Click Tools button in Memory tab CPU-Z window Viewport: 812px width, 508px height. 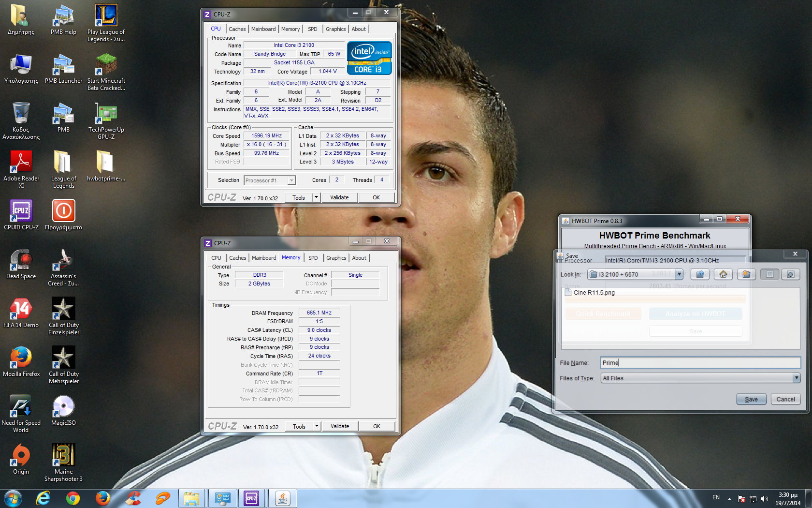pyautogui.click(x=299, y=426)
